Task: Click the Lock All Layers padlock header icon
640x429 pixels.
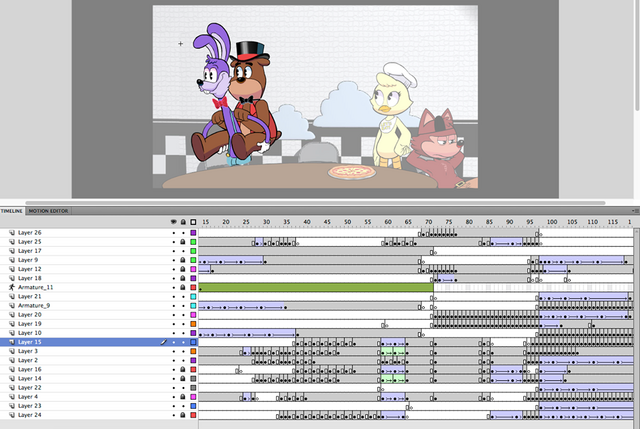Action: coord(183,222)
